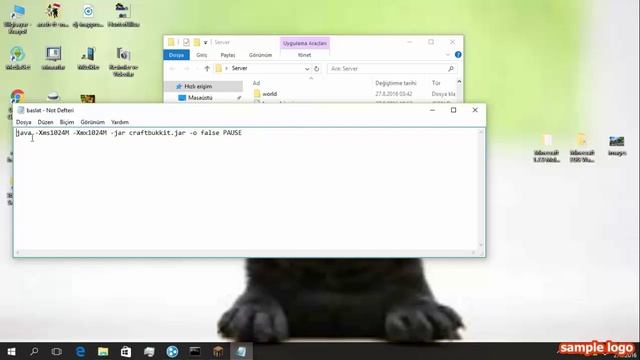This screenshot has height=360, width=640.
Task: Expand the Explorer address bar history dropdown
Action: 307,69
